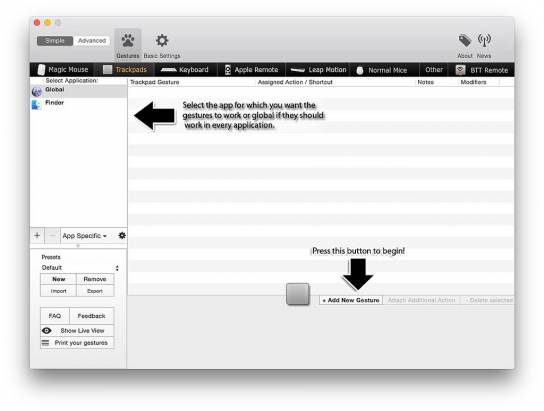This screenshot has width=544, height=411.
Task: Click Add New Gesture button
Action: pyautogui.click(x=351, y=300)
